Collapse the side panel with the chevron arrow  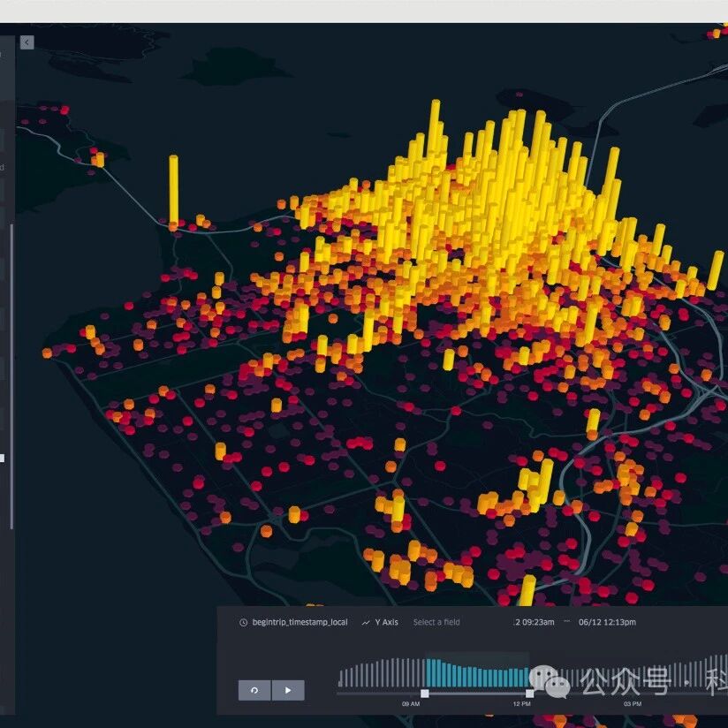coord(27,42)
